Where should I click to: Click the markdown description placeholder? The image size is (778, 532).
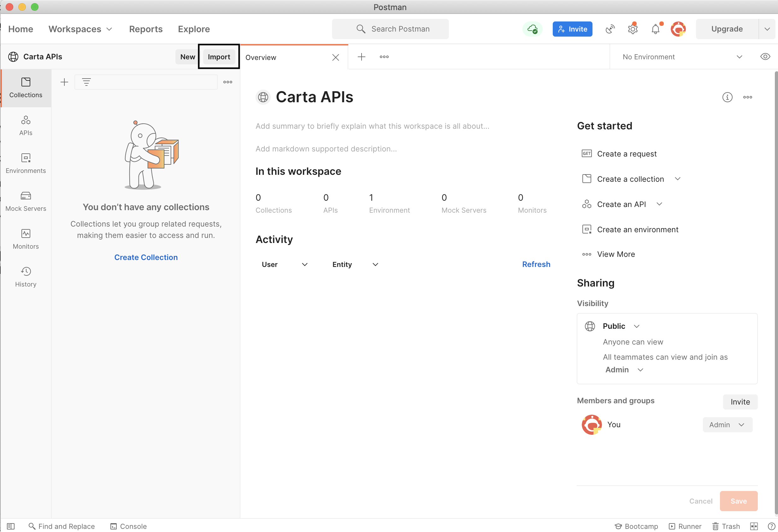click(x=326, y=149)
